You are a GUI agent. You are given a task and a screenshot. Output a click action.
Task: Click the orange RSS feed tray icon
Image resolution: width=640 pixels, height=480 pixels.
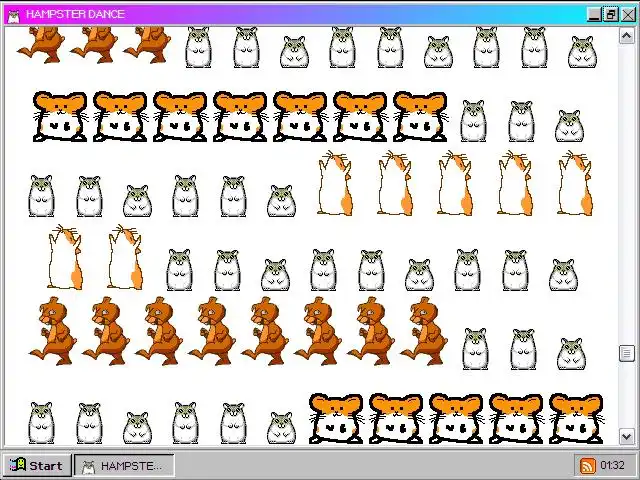coord(588,465)
